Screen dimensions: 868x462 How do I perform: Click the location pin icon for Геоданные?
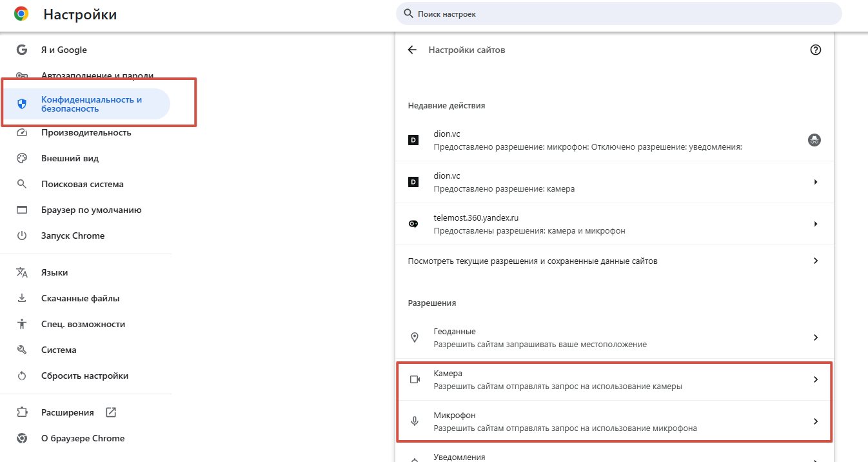pos(415,337)
